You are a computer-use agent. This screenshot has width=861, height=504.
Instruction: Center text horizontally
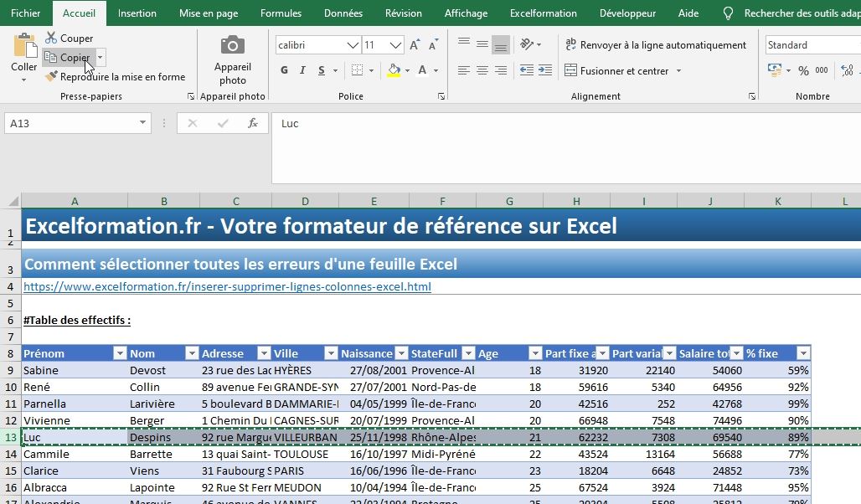click(482, 70)
